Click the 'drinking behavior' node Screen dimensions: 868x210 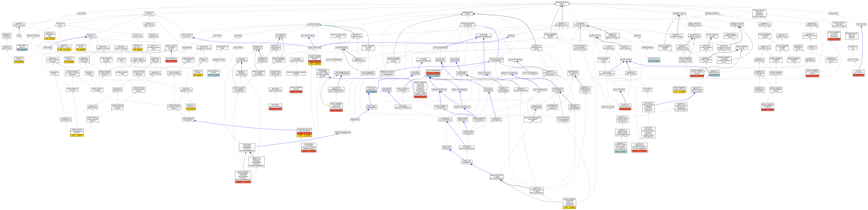pos(654,60)
